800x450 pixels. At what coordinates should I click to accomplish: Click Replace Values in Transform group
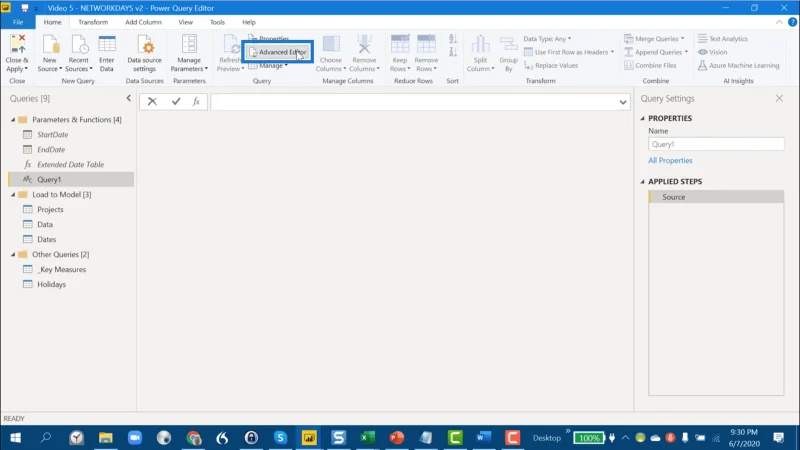551,65
